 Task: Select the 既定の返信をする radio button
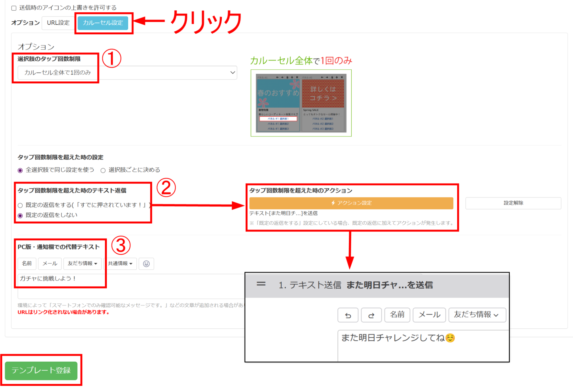[20, 205]
